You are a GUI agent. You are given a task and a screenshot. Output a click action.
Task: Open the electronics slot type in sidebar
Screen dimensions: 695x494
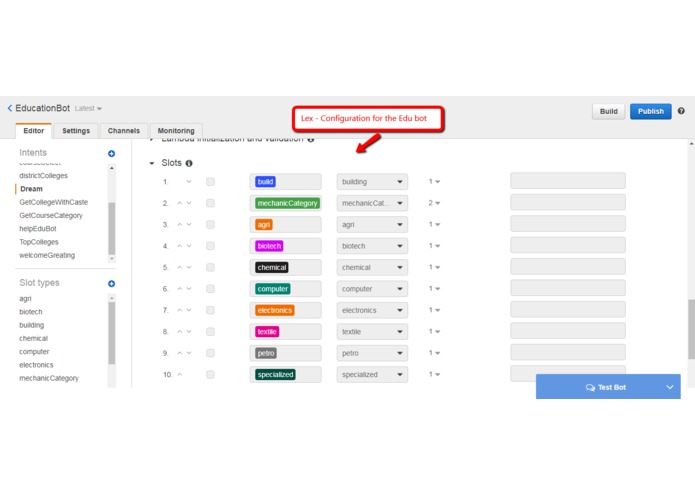point(36,365)
